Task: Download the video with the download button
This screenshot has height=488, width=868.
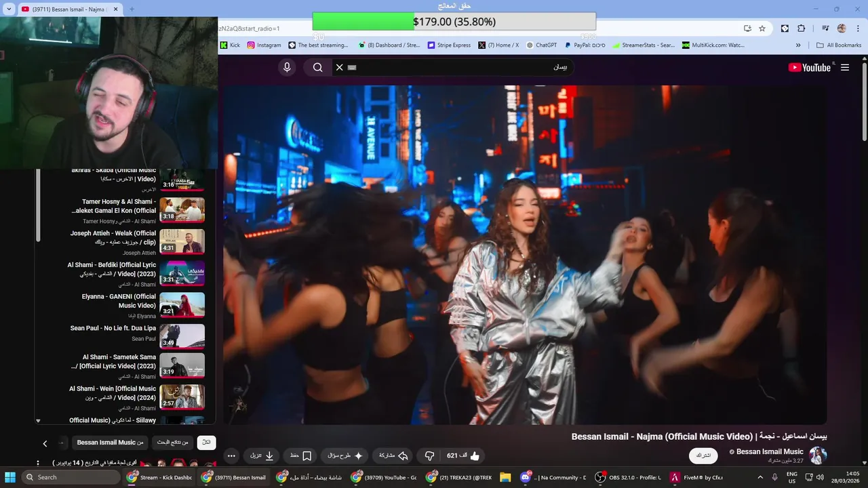Action: tap(262, 456)
